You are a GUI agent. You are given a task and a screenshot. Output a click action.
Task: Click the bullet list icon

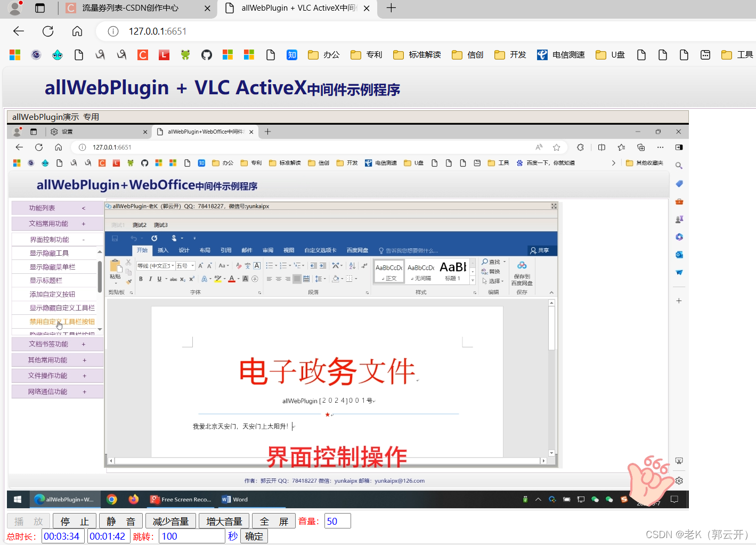click(x=270, y=265)
